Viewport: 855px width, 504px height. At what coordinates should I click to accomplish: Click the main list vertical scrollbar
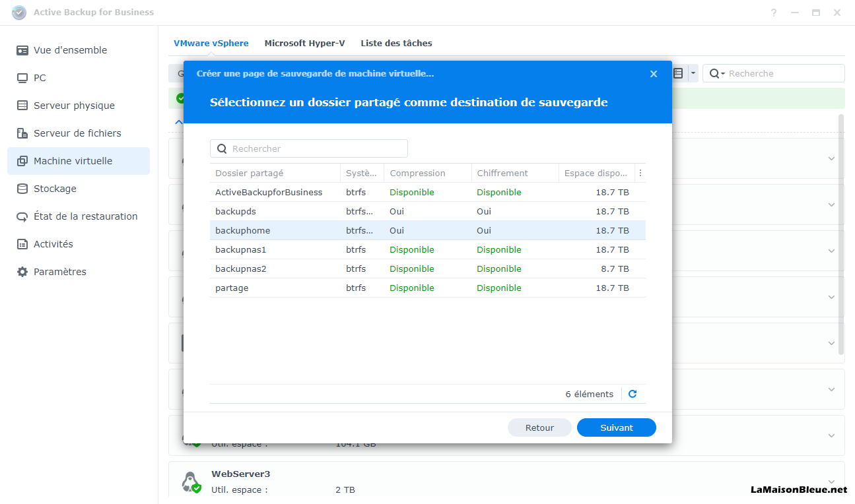(x=841, y=234)
